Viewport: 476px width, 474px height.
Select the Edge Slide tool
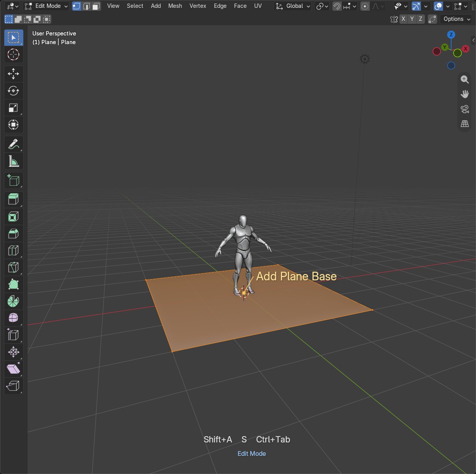[13, 335]
